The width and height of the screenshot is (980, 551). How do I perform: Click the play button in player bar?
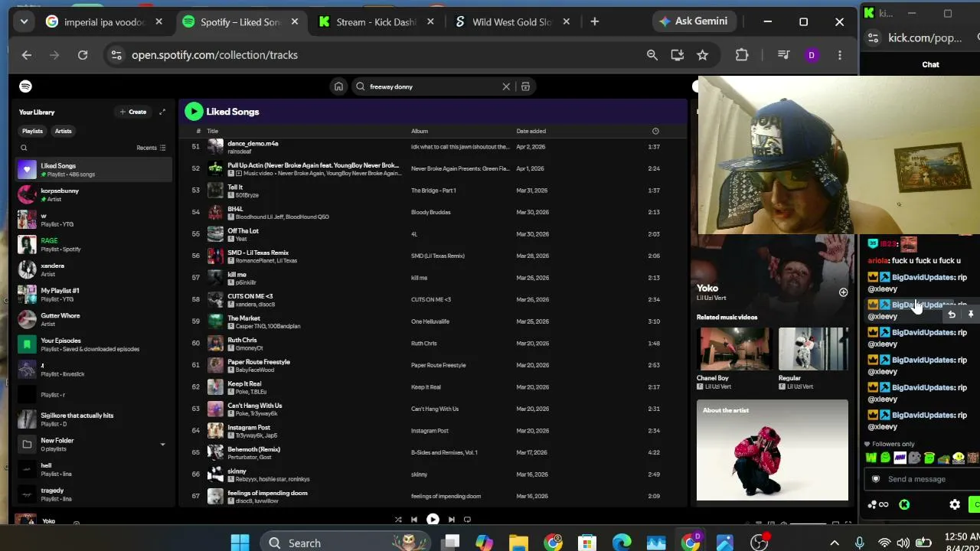point(433,520)
